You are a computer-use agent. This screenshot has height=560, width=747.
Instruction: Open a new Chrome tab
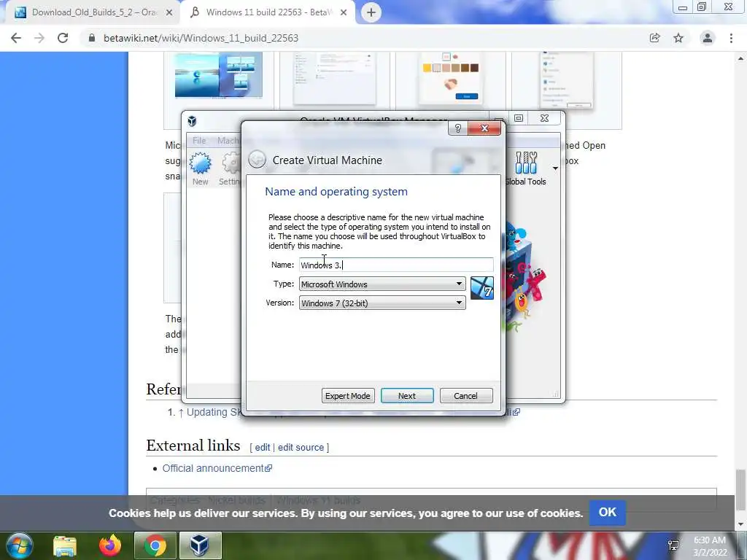371,12
